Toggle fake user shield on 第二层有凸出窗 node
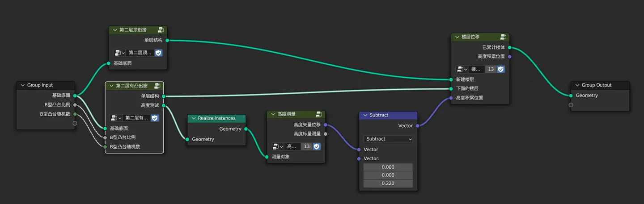Image resolution: width=644 pixels, height=204 pixels. (155, 118)
